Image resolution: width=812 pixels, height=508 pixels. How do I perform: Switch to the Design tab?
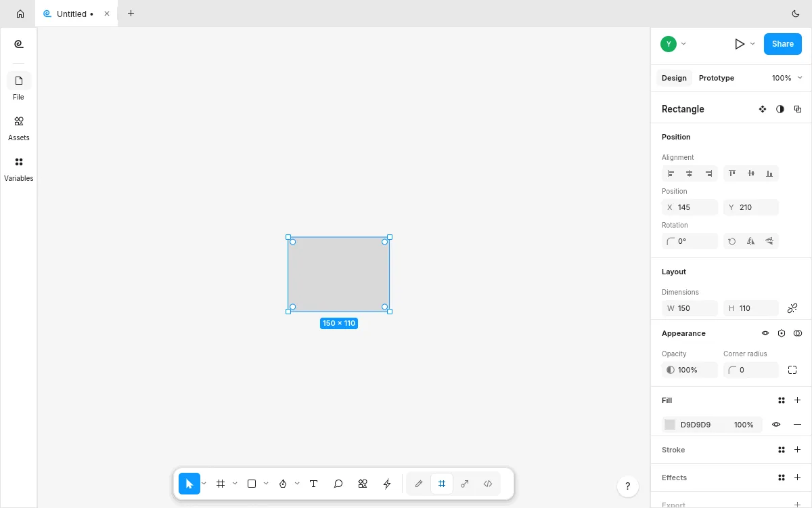pyautogui.click(x=674, y=78)
